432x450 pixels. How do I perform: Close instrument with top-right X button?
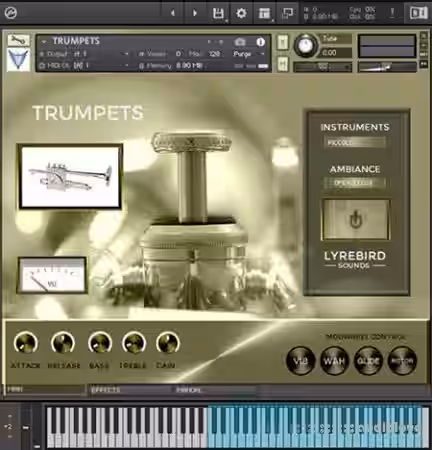pos(424,36)
